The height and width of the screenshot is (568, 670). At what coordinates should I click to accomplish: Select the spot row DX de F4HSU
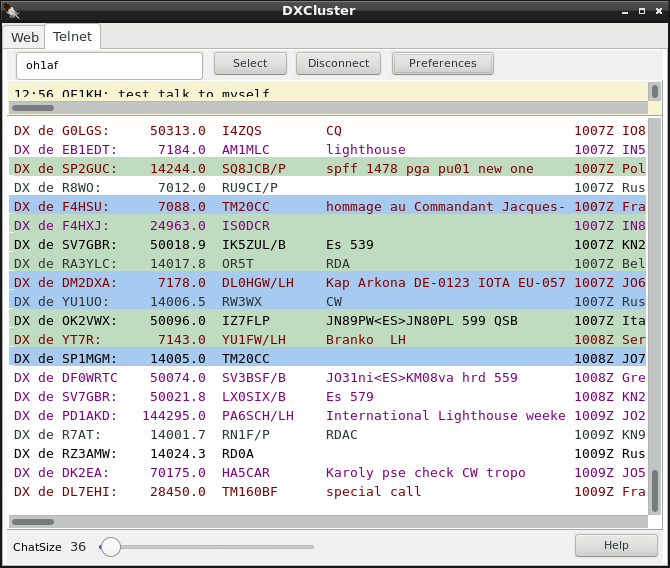click(x=327, y=206)
